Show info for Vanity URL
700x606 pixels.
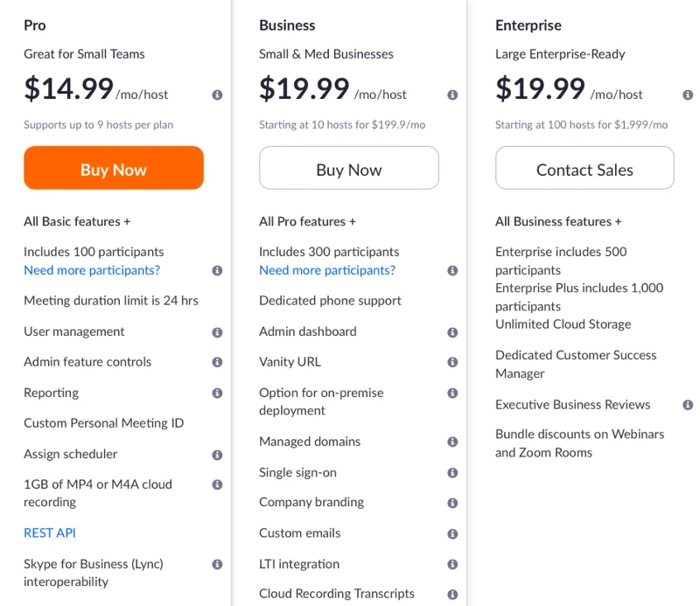(x=452, y=362)
